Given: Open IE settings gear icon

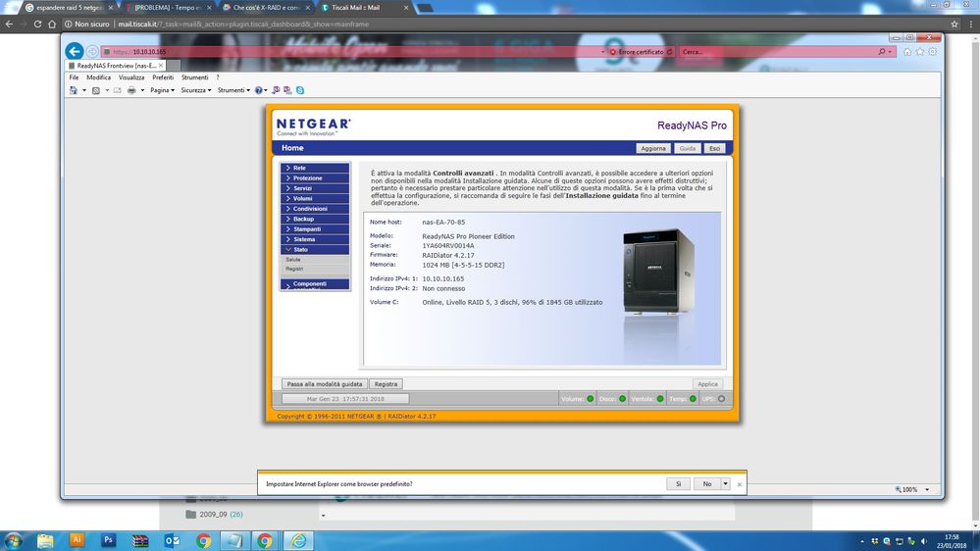Looking at the screenshot, I should (x=932, y=52).
